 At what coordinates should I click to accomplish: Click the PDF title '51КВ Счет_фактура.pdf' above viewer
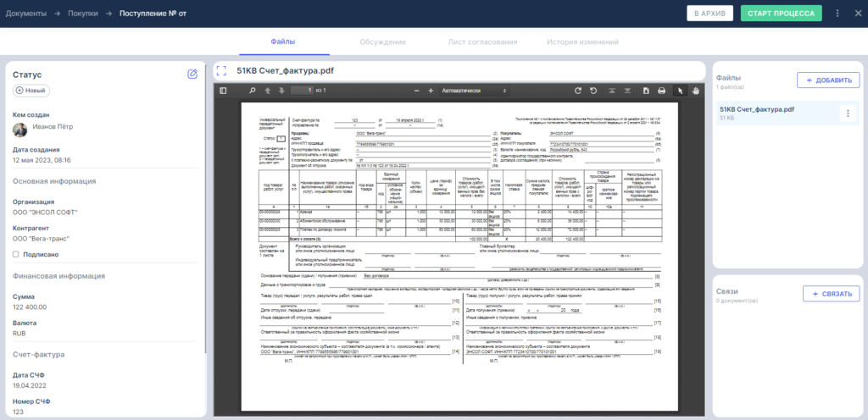[x=285, y=71]
